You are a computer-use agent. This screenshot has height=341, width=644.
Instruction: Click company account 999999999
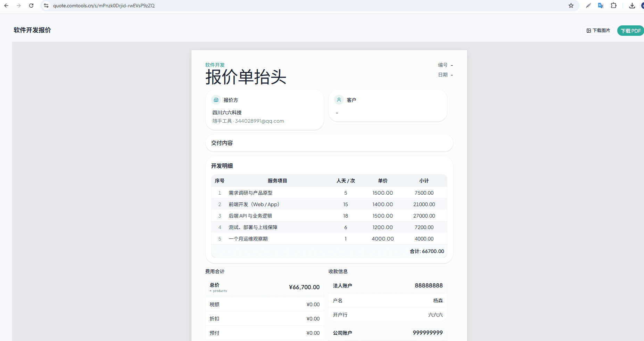428,333
